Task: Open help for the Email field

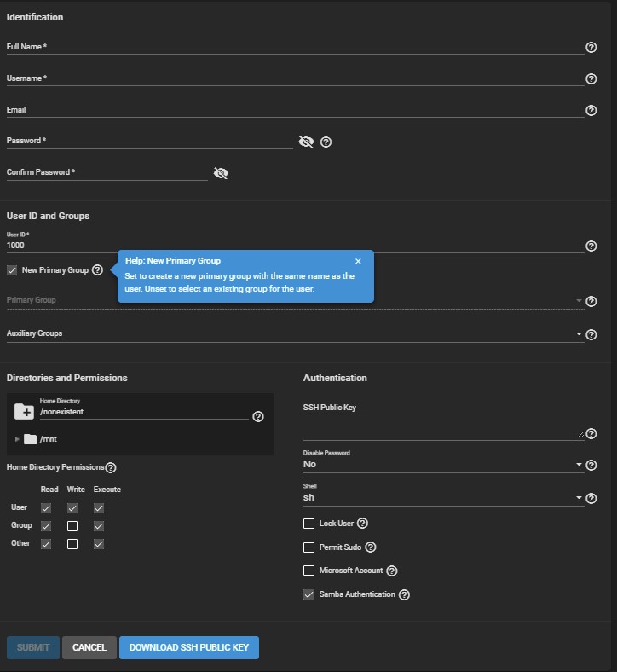Action: click(591, 111)
